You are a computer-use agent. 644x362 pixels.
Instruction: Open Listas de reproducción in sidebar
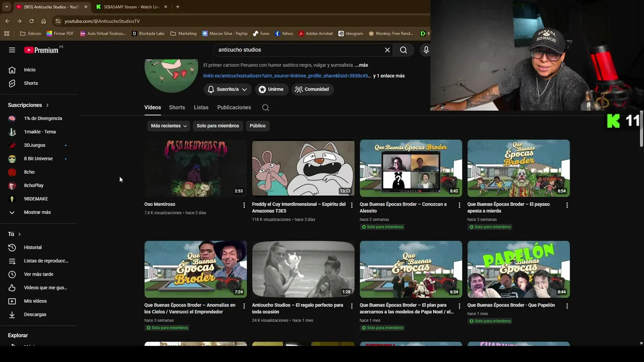click(39, 261)
